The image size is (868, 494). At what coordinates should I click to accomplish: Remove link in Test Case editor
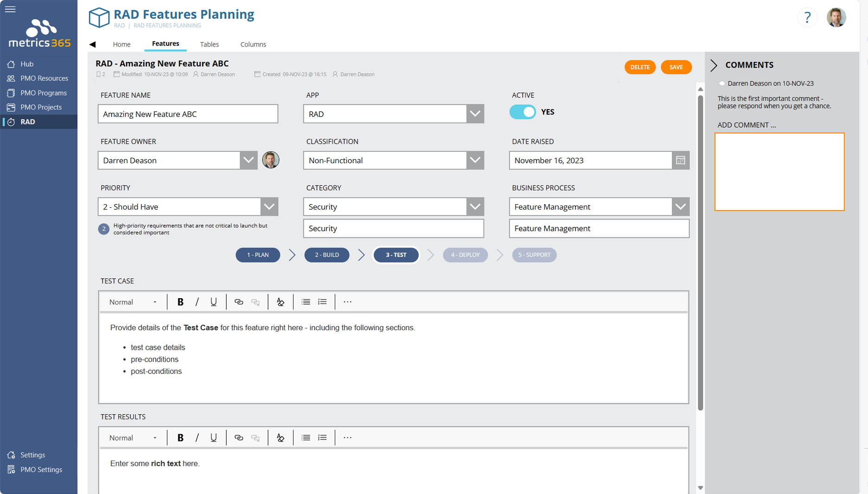coord(255,302)
